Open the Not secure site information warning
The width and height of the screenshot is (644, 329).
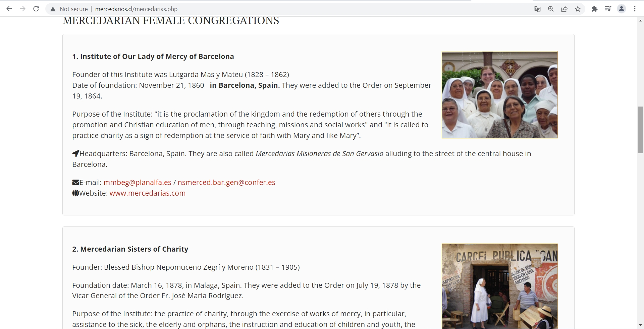coord(69,9)
